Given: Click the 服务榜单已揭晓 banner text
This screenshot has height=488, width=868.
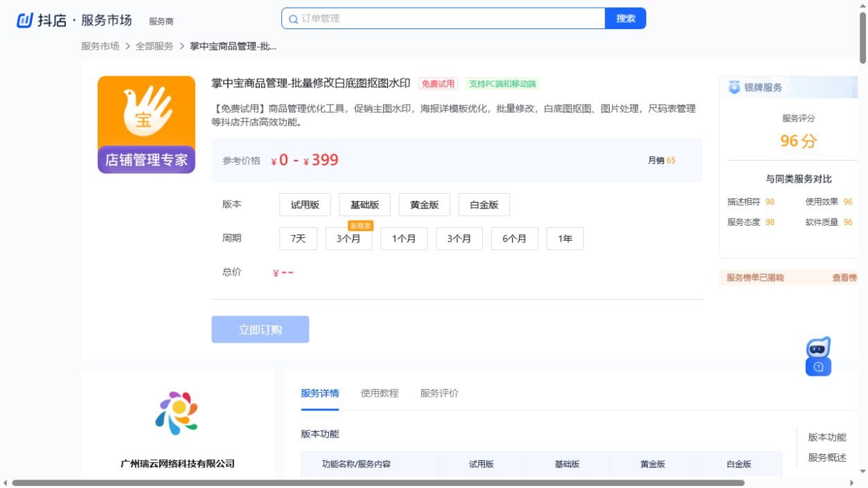Looking at the screenshot, I should tap(755, 278).
